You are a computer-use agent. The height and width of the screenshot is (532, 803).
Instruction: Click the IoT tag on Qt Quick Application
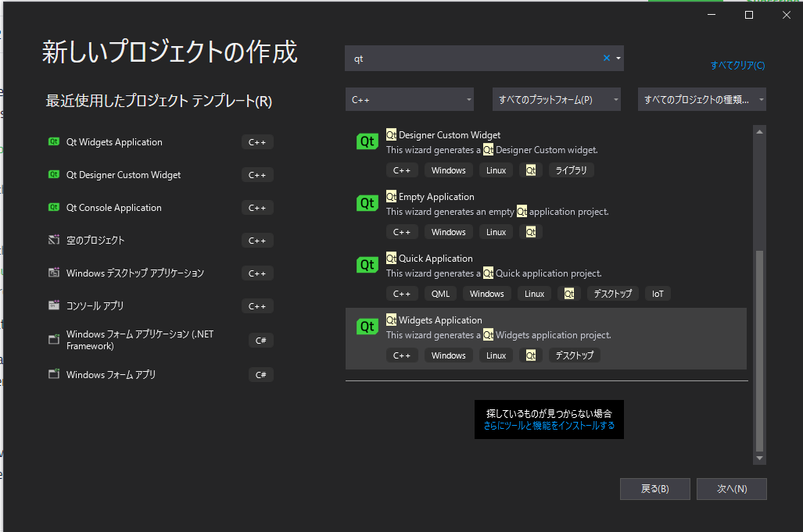pyautogui.click(x=658, y=294)
